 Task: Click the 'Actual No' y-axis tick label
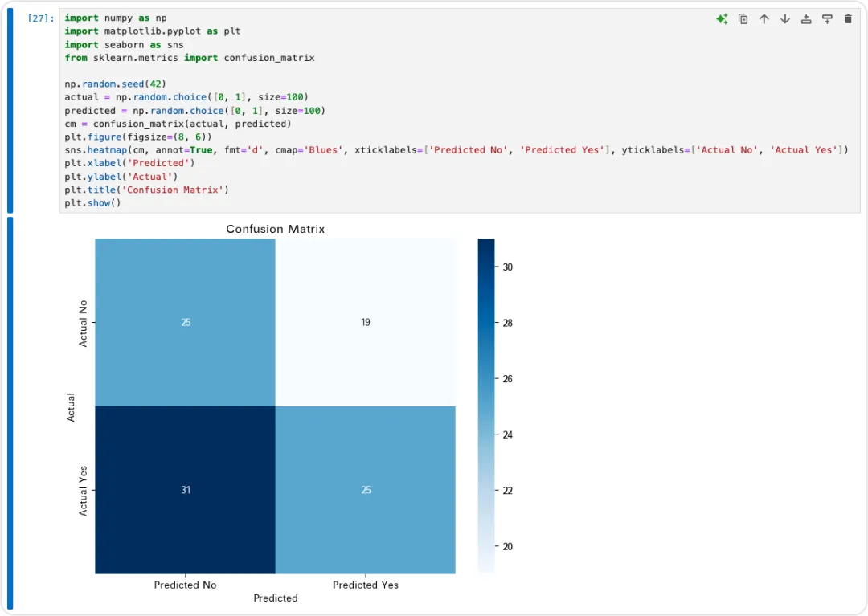(x=83, y=324)
